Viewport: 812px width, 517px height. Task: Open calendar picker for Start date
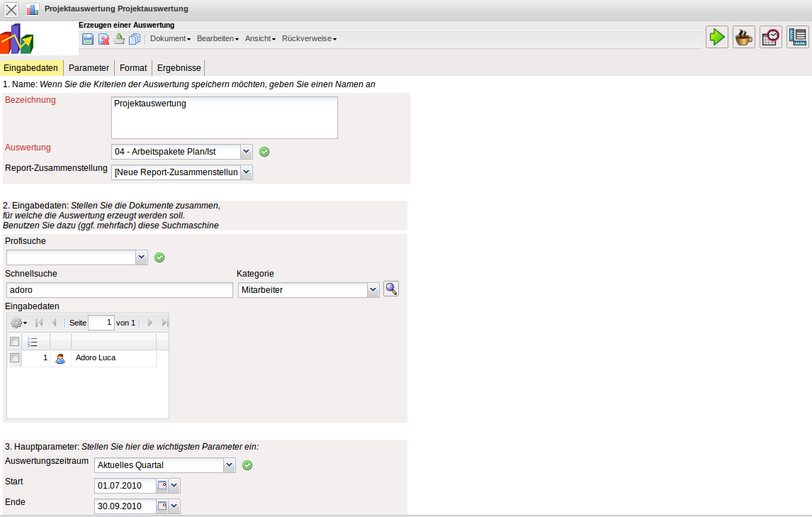tap(162, 486)
